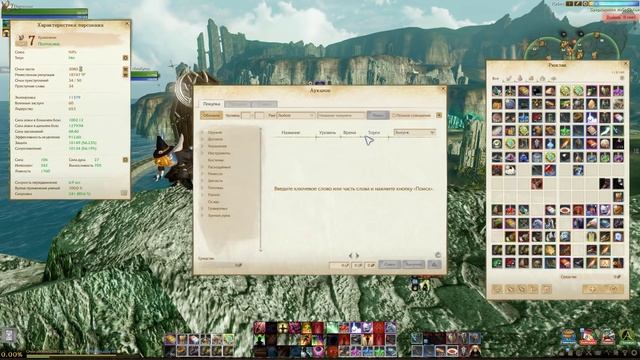
Task: Expand the Ремесло category arrow
Action: tap(202, 174)
